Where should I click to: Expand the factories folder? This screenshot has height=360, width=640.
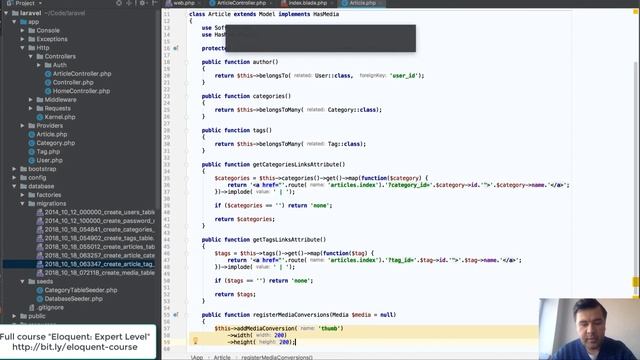(x=22, y=195)
